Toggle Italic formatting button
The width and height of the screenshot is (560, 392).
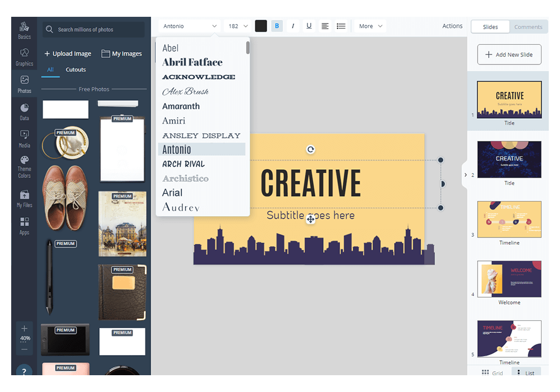[x=293, y=26]
